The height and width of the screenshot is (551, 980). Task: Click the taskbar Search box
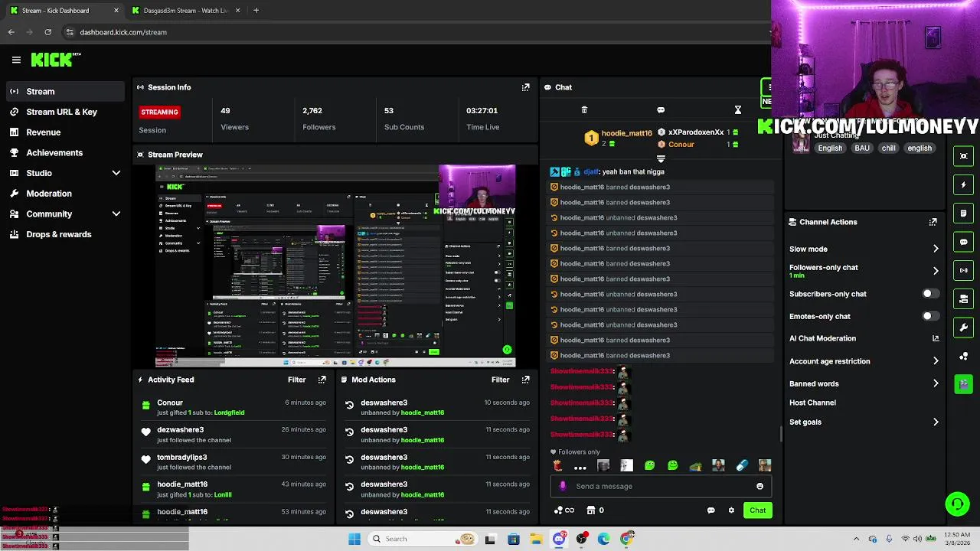(423, 539)
